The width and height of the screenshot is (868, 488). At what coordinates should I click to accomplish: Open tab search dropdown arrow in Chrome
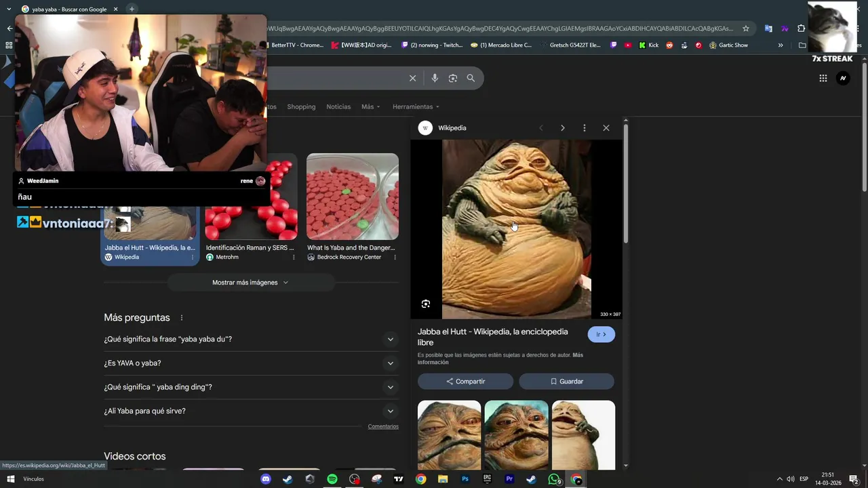click(x=9, y=9)
